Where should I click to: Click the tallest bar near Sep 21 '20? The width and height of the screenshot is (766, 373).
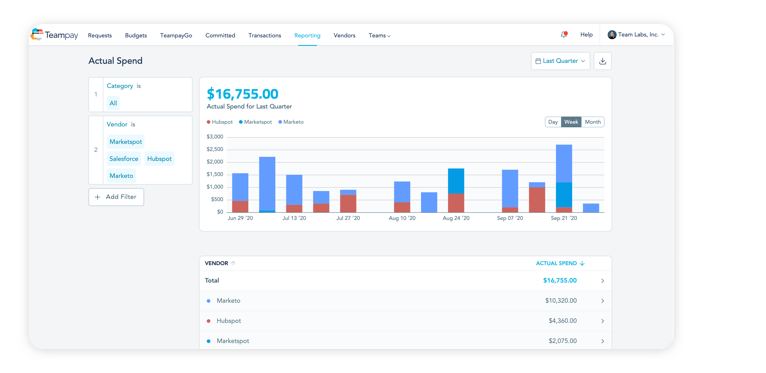point(564,178)
